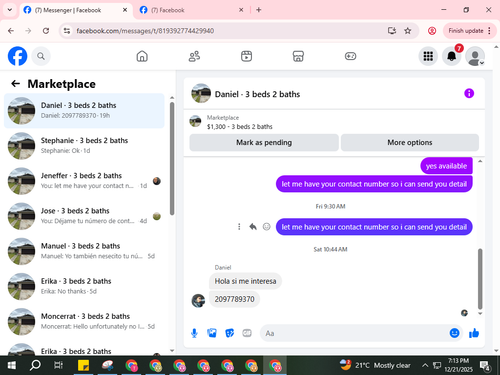The height and width of the screenshot is (375, 500).
Task: Open a new browser tab
Action: [x=259, y=10]
